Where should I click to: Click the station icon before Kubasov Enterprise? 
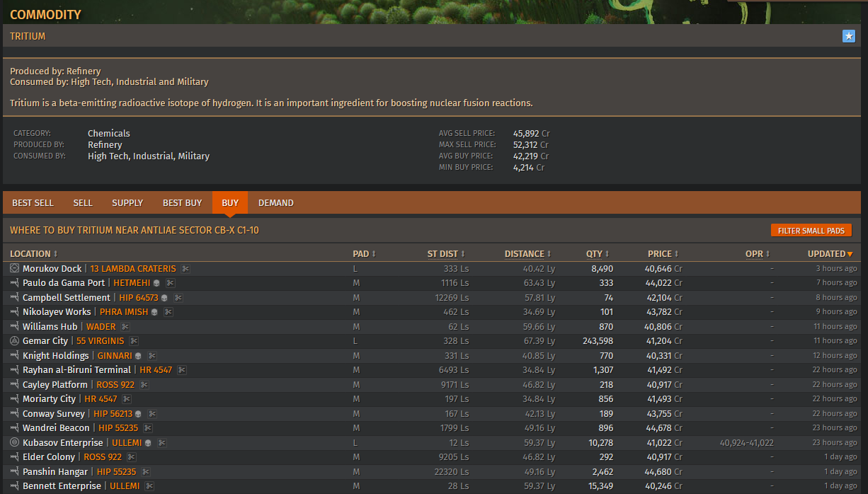point(15,443)
